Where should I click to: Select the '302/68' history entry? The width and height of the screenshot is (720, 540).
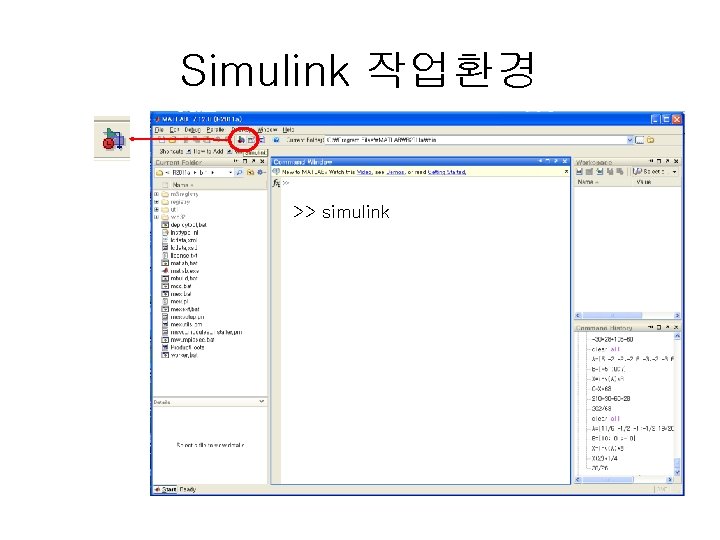pyautogui.click(x=601, y=409)
